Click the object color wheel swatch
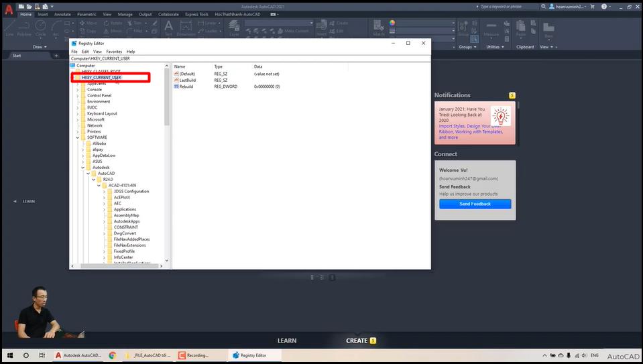Screen dimensions: 643x364 point(392,23)
